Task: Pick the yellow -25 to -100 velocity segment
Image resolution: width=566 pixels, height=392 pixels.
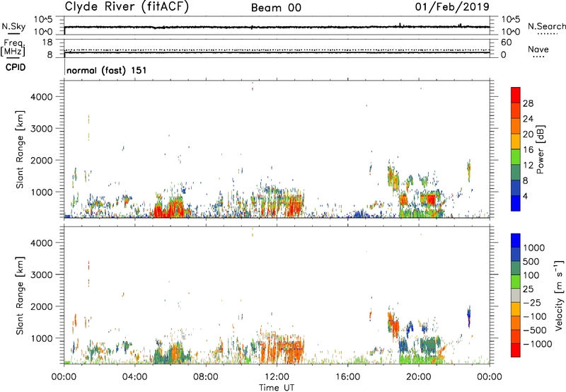Action: click(x=516, y=309)
